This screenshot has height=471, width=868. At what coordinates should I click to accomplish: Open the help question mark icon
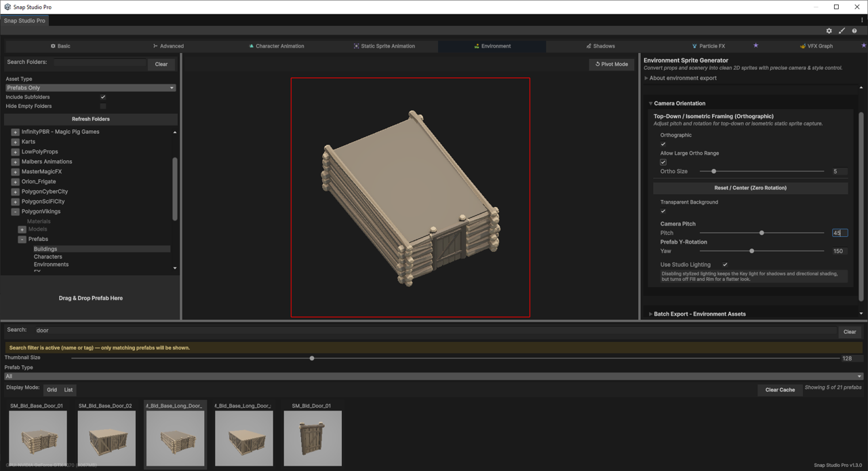point(854,31)
